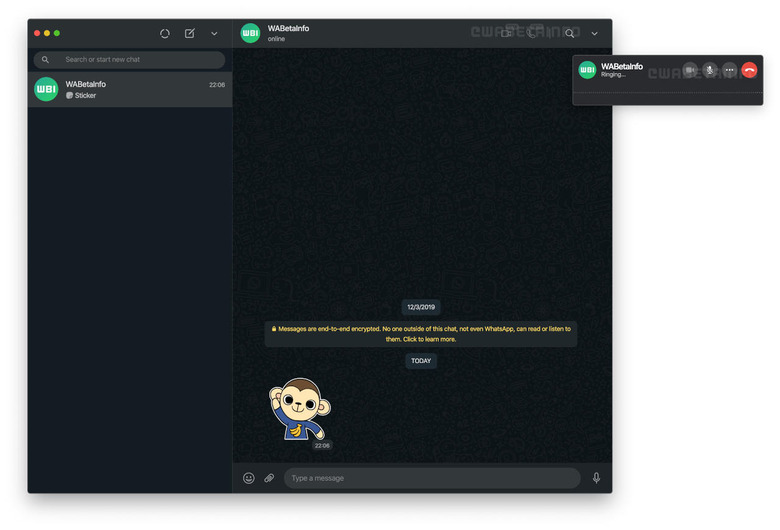Click the Search or start new chat field
Screen dimensions: 780x530
click(129, 60)
